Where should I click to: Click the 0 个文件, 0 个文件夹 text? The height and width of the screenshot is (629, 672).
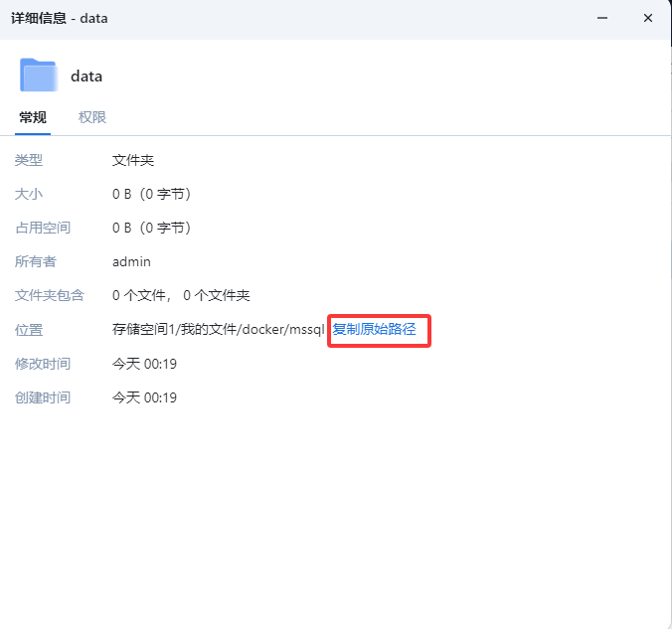(181, 295)
